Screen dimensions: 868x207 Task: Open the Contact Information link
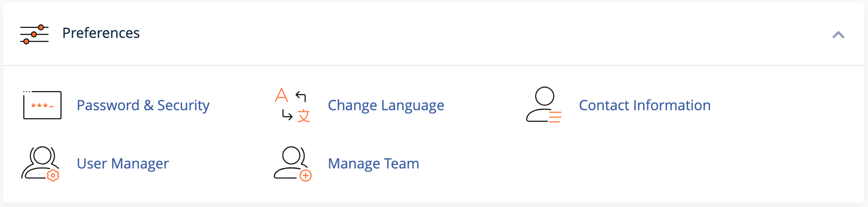coord(644,105)
